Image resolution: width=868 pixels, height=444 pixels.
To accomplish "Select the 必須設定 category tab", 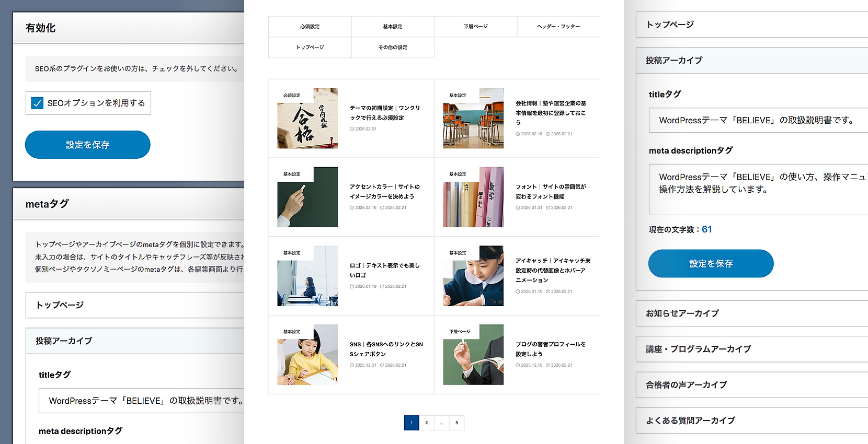I will pos(310,27).
